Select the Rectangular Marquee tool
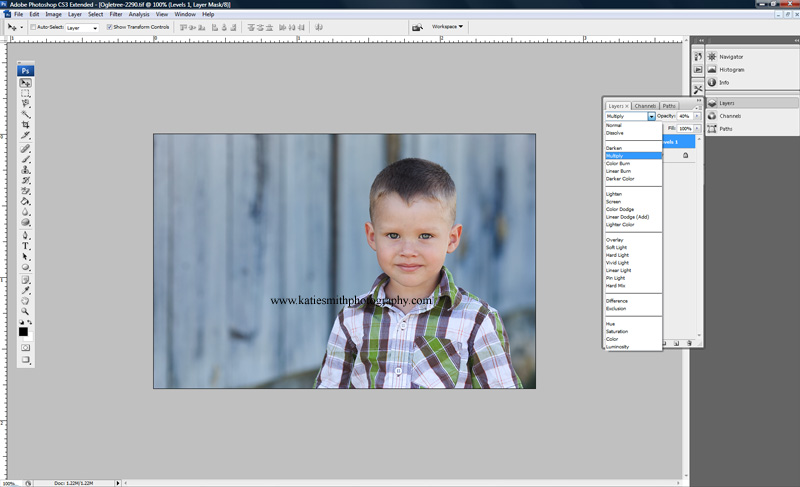The image size is (800, 487). 25,93
